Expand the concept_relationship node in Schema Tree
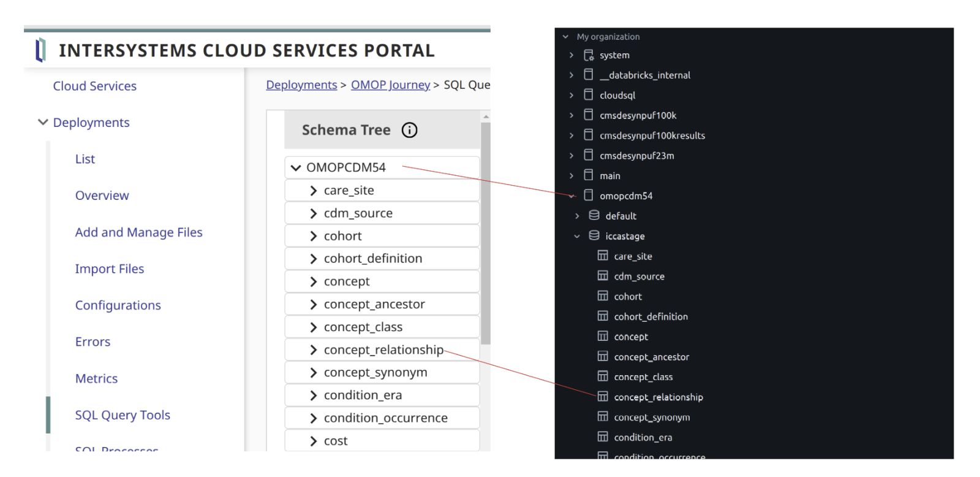This screenshot has width=980, height=477. [x=313, y=350]
